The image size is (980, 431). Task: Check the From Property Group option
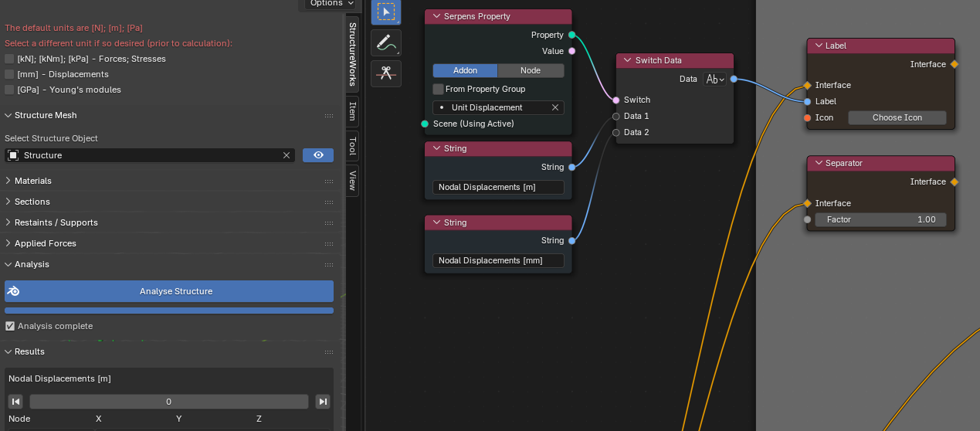[439, 89]
